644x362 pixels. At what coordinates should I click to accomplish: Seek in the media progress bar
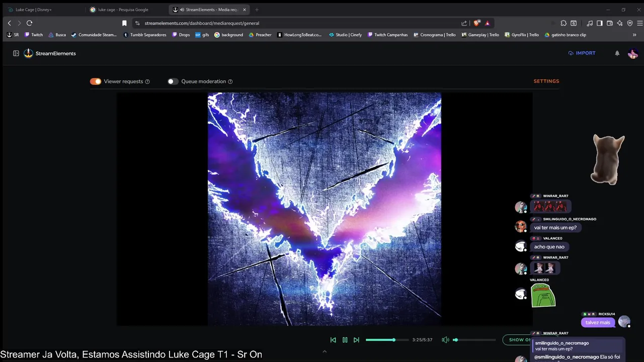(387, 340)
